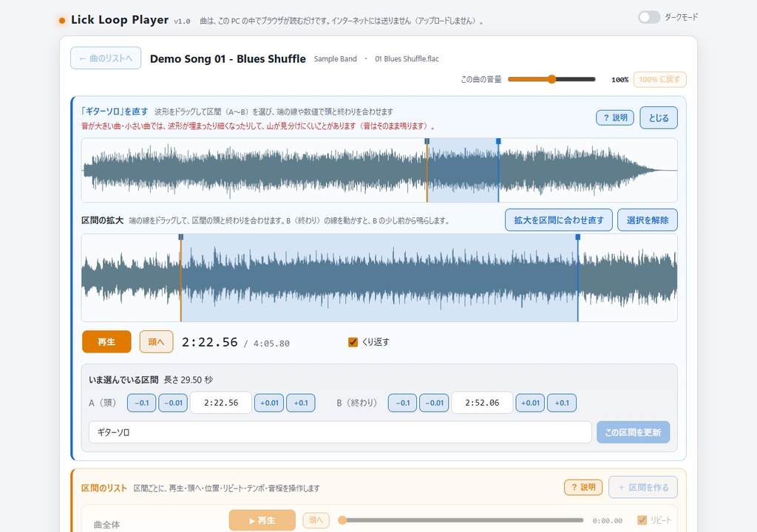
Task: Increase A start by +0.1
Action: point(301,403)
